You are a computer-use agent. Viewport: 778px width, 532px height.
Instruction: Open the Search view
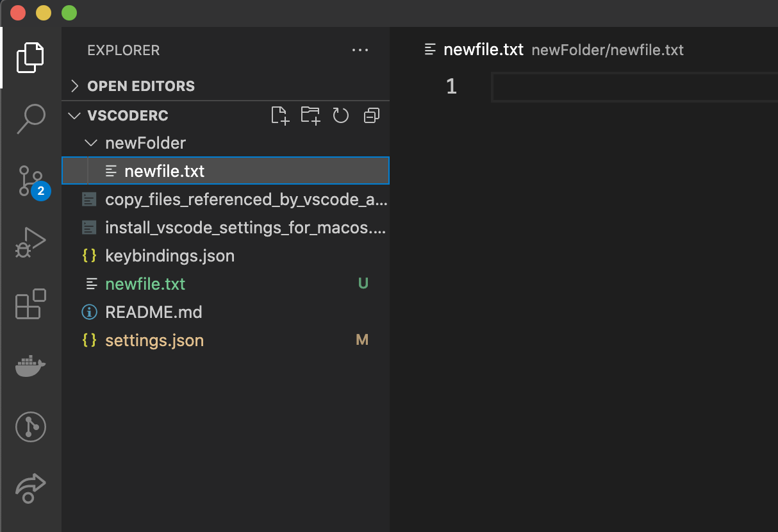pos(30,119)
